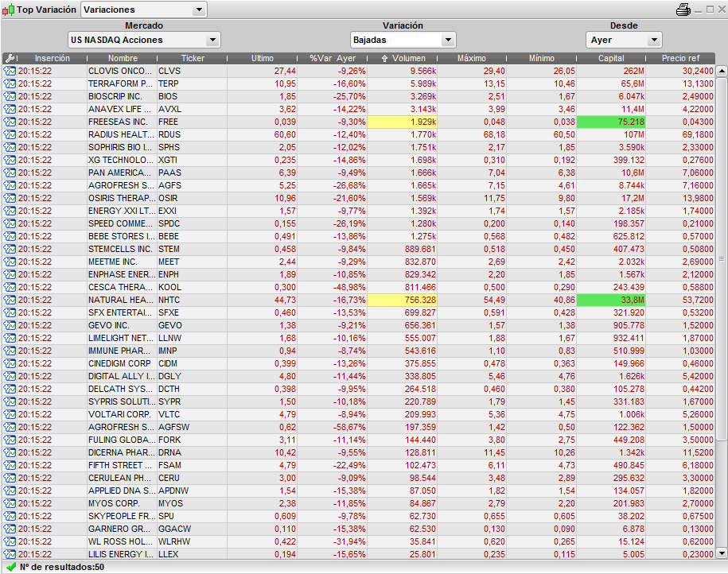Select the -48,98% variation cell

click(332, 287)
